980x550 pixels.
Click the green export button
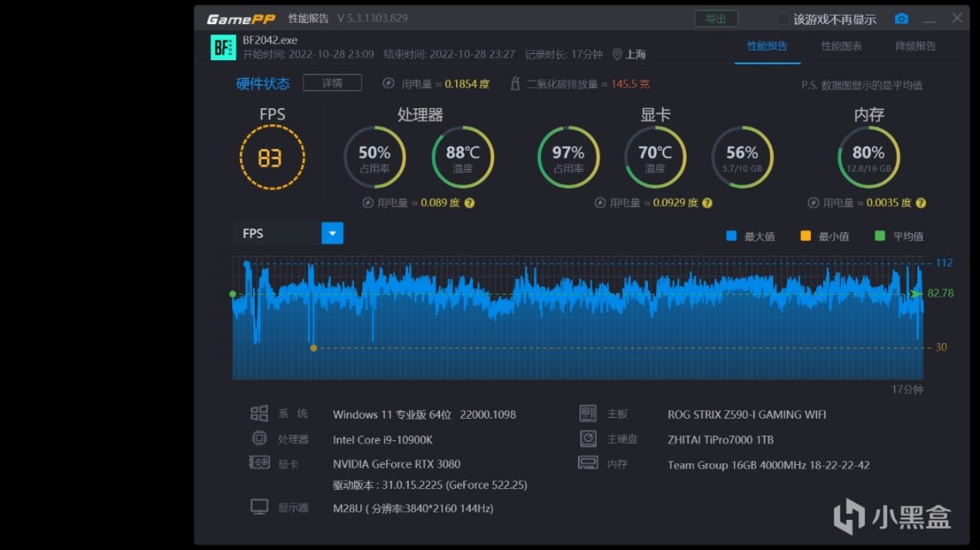pos(716,19)
